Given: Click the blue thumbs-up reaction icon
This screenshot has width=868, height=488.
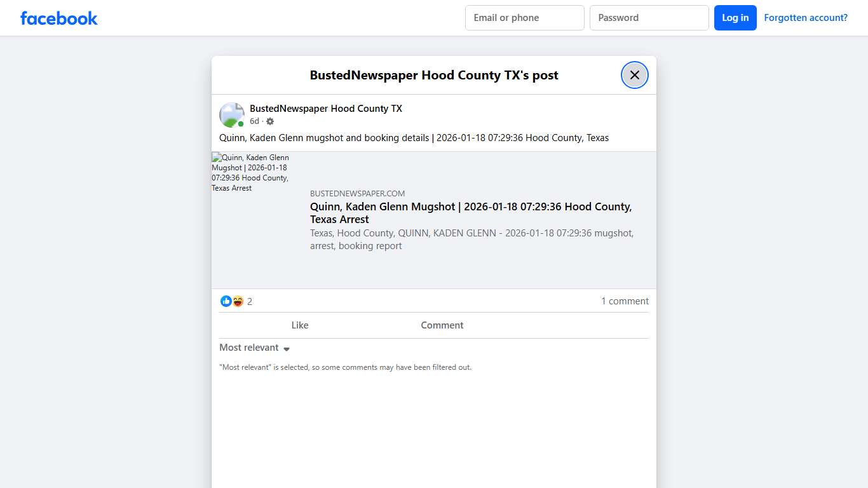Looking at the screenshot, I should coord(226,301).
